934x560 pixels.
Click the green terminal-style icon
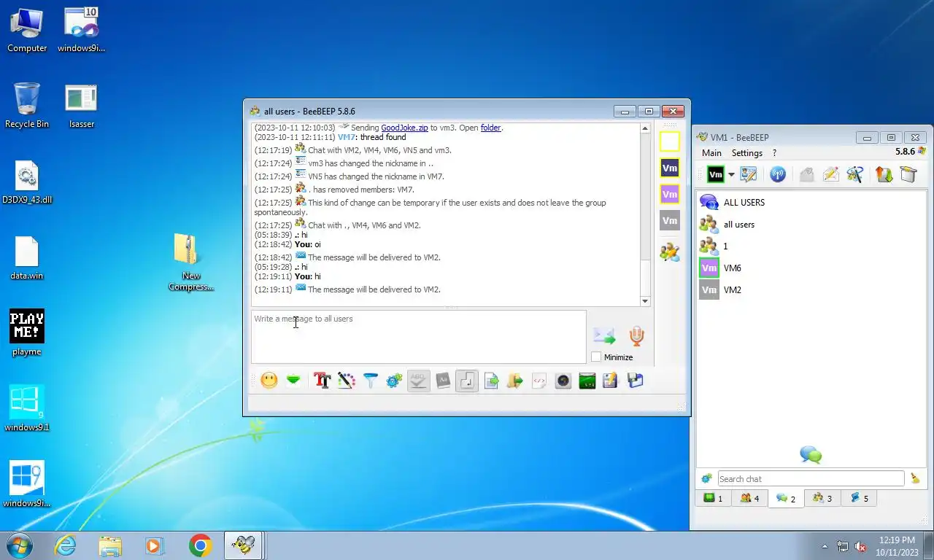coord(587,381)
